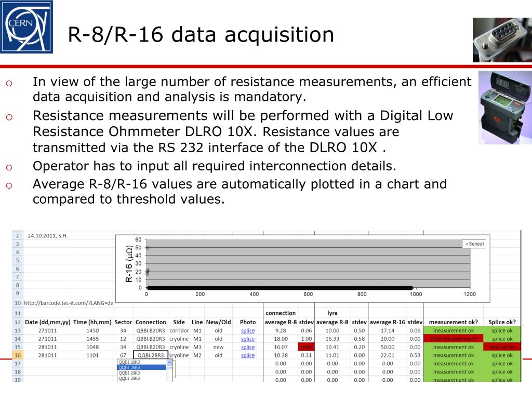Select lyra average cell 16.33
Screen dimensions: 532x399
coord(332,339)
